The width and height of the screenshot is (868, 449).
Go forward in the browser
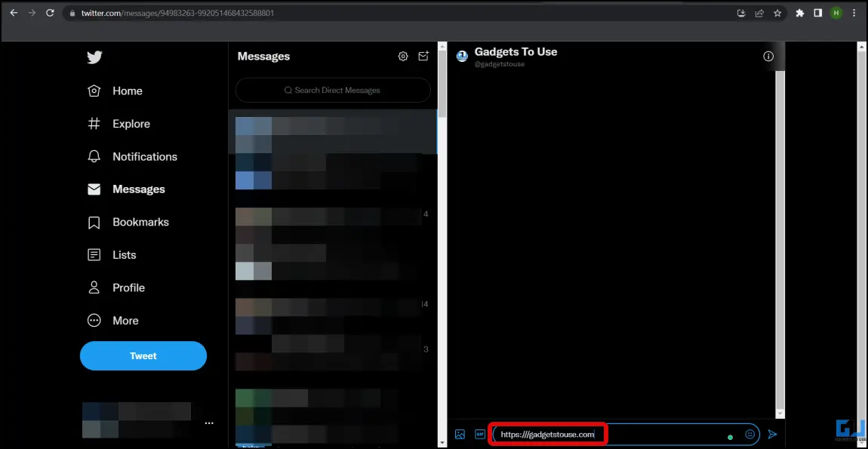(x=32, y=14)
